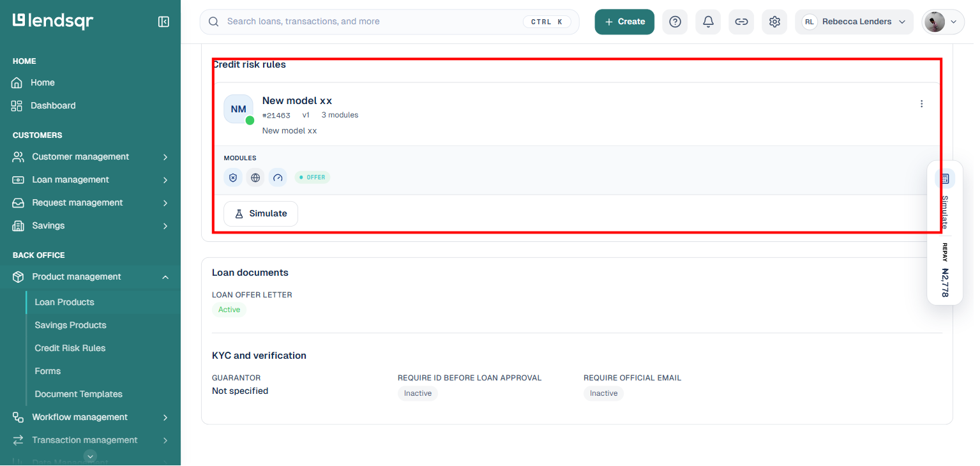The height and width of the screenshot is (466, 980).
Task: Open the help question mark icon
Action: coord(675,22)
